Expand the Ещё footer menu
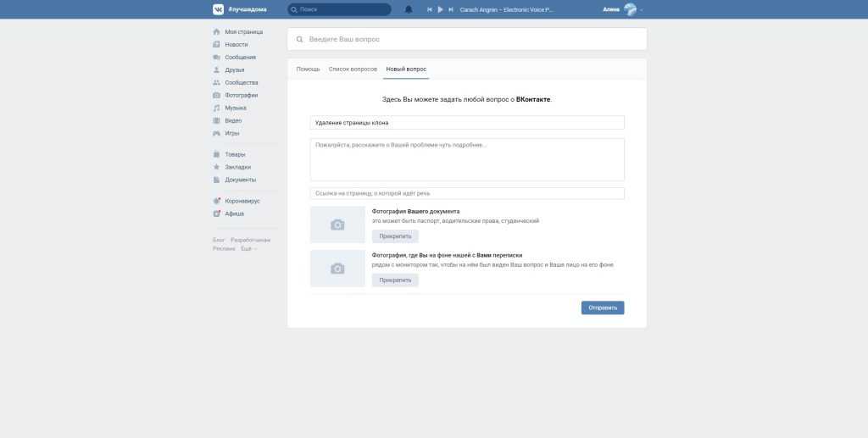 click(248, 248)
